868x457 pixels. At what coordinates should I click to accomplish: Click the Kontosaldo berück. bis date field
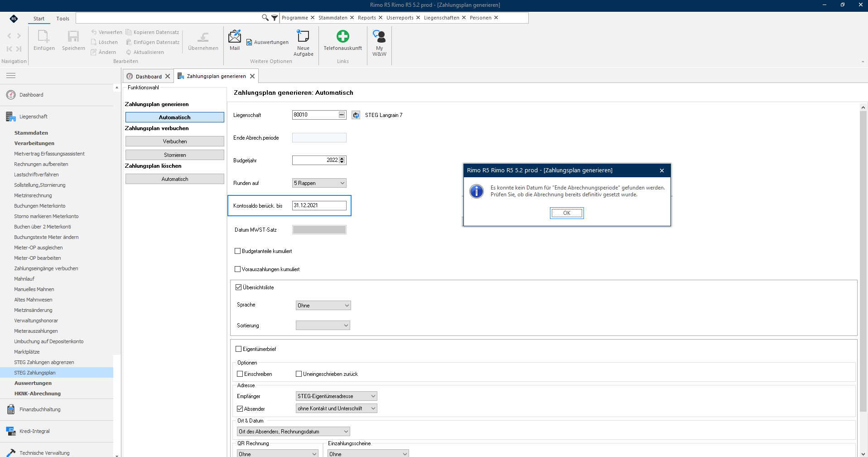point(319,205)
